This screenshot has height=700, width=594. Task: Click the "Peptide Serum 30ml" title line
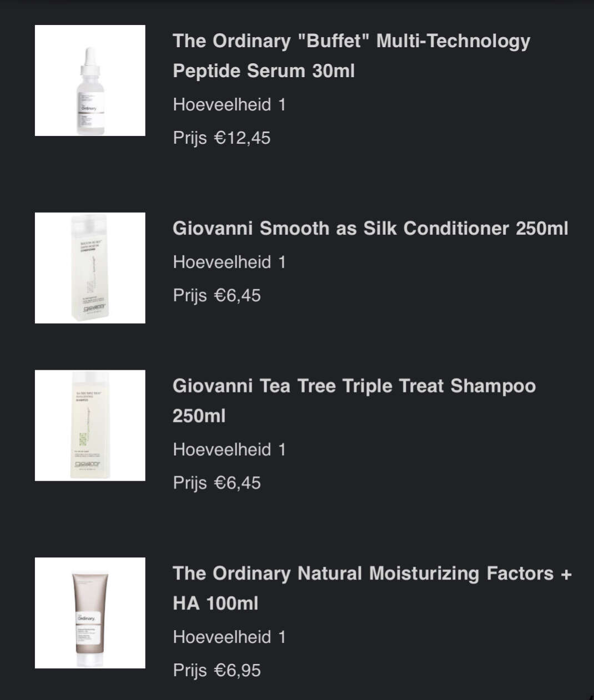pos(264,71)
